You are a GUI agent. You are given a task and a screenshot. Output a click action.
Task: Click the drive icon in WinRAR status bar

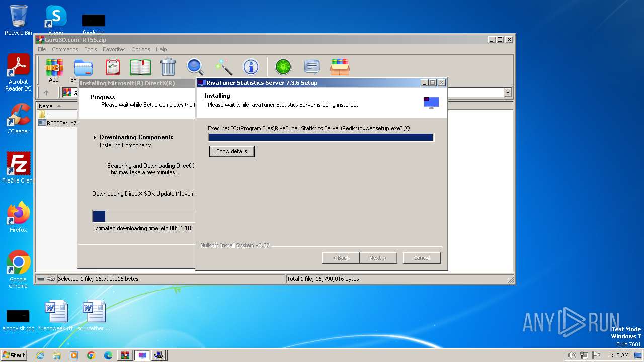[x=41, y=279]
